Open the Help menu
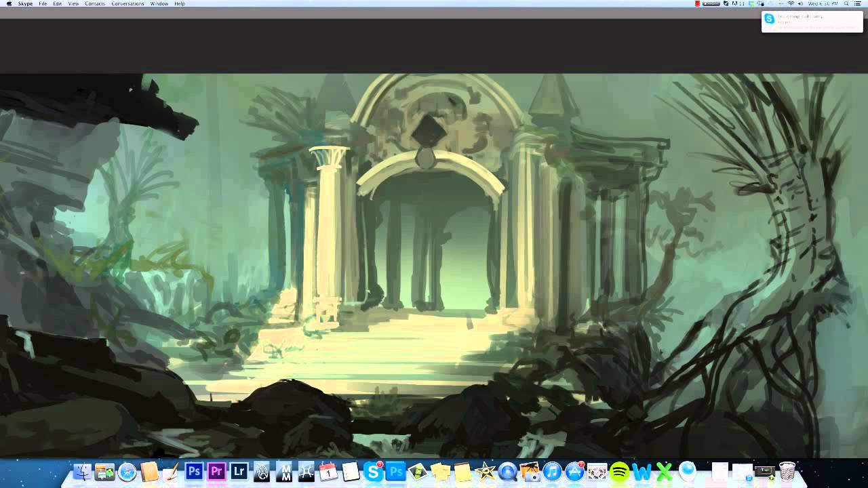This screenshot has width=868, height=488. click(x=180, y=3)
